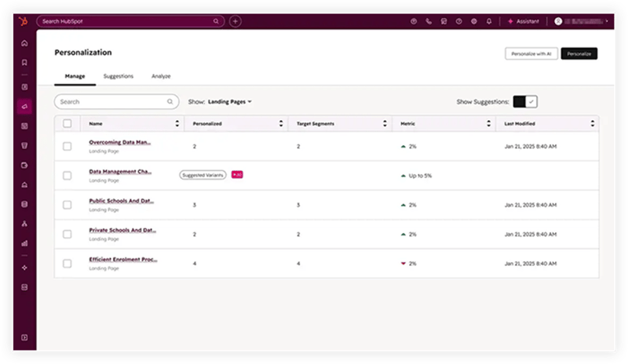Click the red down 2% metric for Efficient Enrolment

[x=408, y=264]
